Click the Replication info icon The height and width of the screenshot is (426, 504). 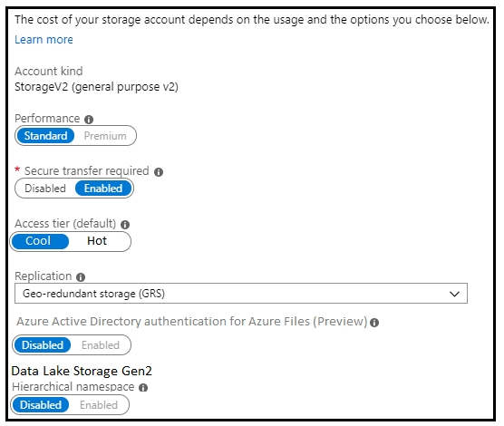pos(81,276)
